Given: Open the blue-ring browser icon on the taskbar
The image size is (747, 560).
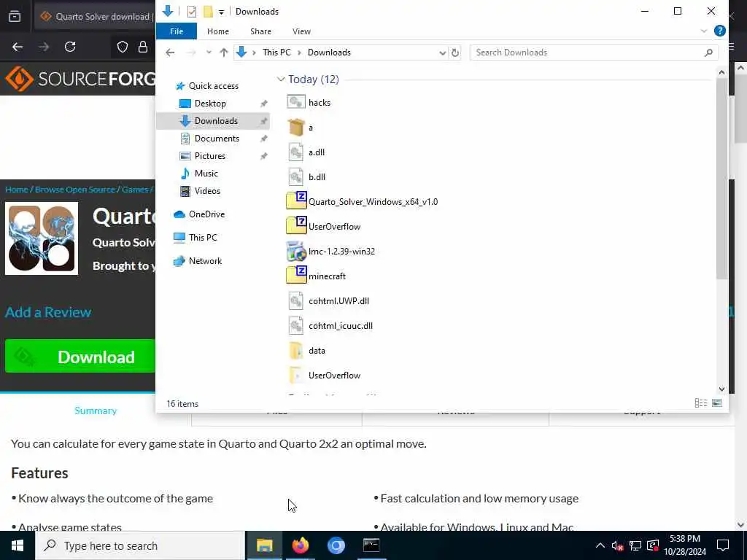Looking at the screenshot, I should pos(336,545).
